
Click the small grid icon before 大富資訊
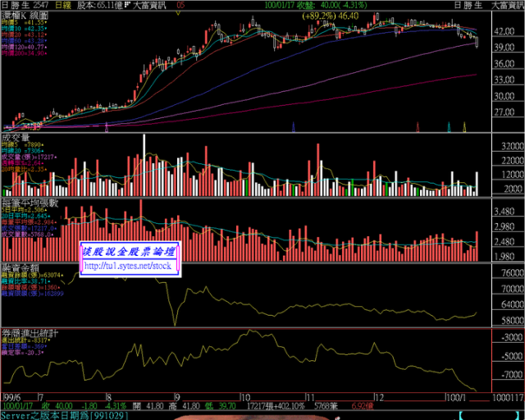(x=127, y=5)
